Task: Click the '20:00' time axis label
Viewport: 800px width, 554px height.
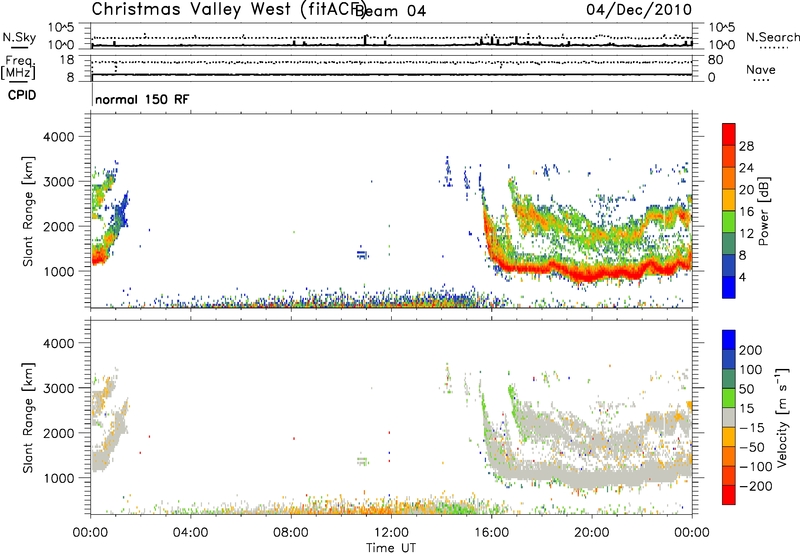Action: (x=592, y=533)
